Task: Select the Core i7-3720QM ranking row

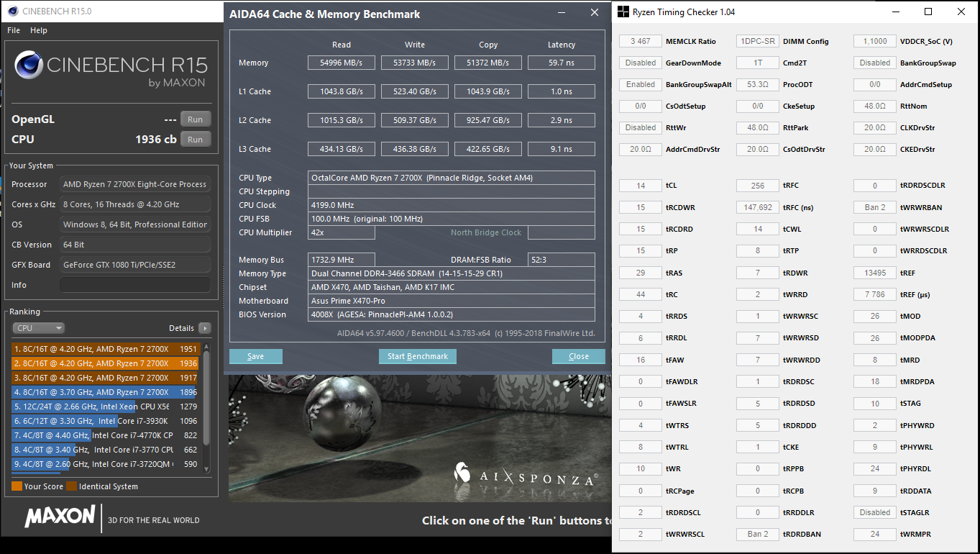Action: 105,464
